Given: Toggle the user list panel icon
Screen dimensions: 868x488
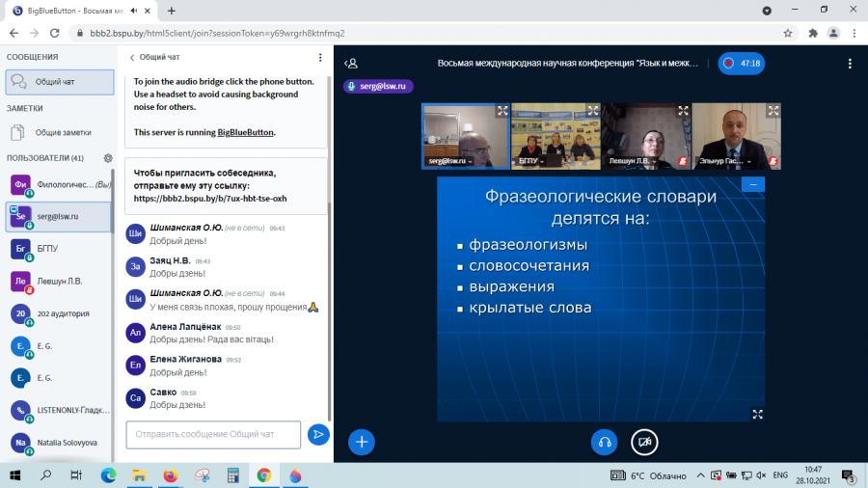Looking at the screenshot, I should coord(351,64).
